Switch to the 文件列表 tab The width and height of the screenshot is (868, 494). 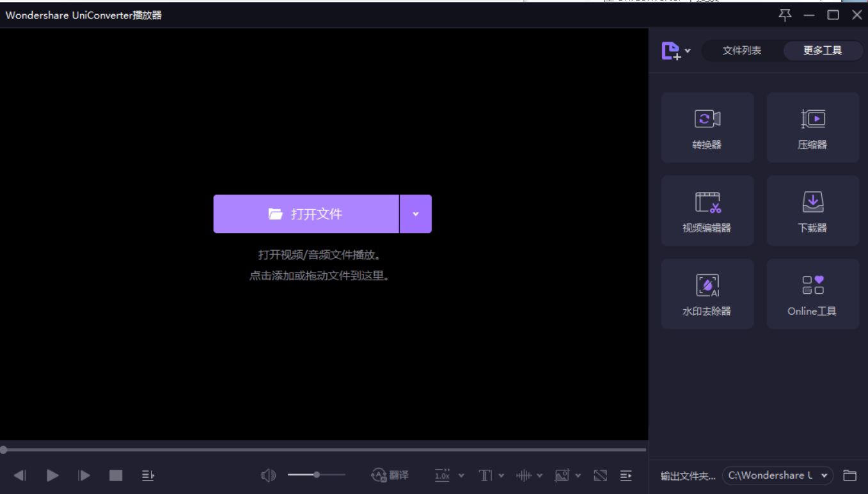pos(742,51)
